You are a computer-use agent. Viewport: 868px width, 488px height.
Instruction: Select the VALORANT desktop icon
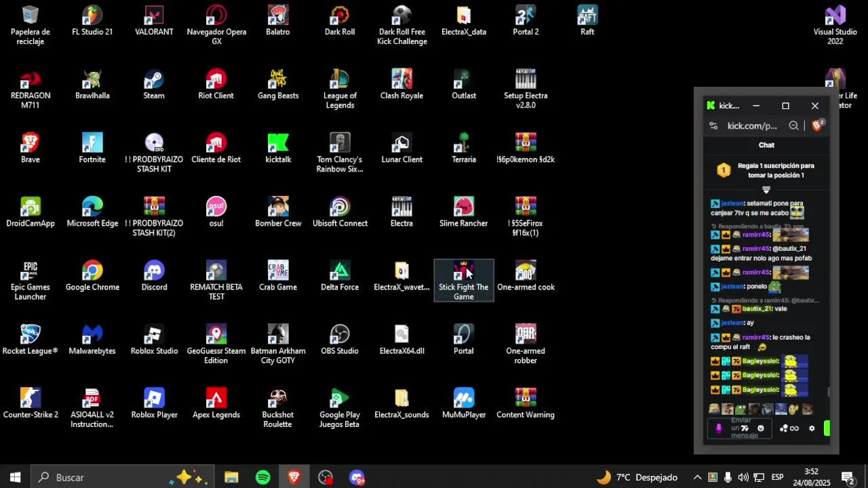pos(154,21)
